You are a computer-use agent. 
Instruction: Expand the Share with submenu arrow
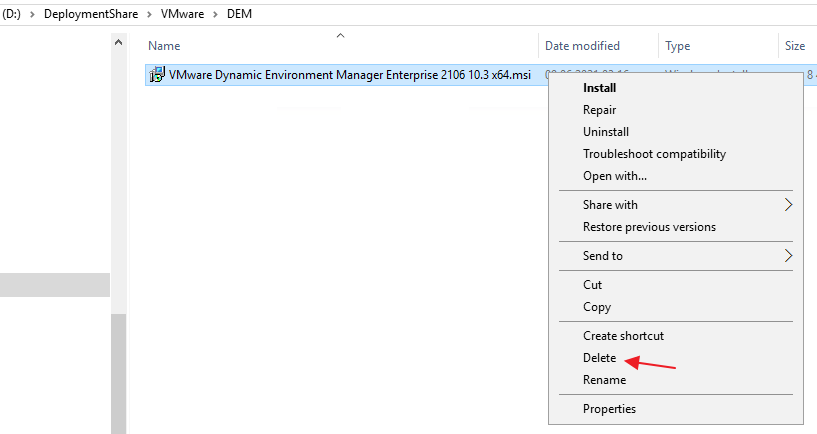[788, 205]
